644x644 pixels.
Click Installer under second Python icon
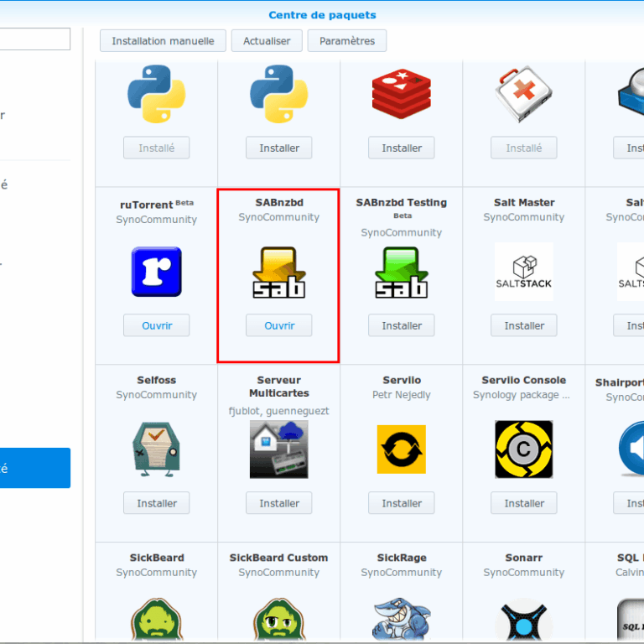[x=279, y=148]
